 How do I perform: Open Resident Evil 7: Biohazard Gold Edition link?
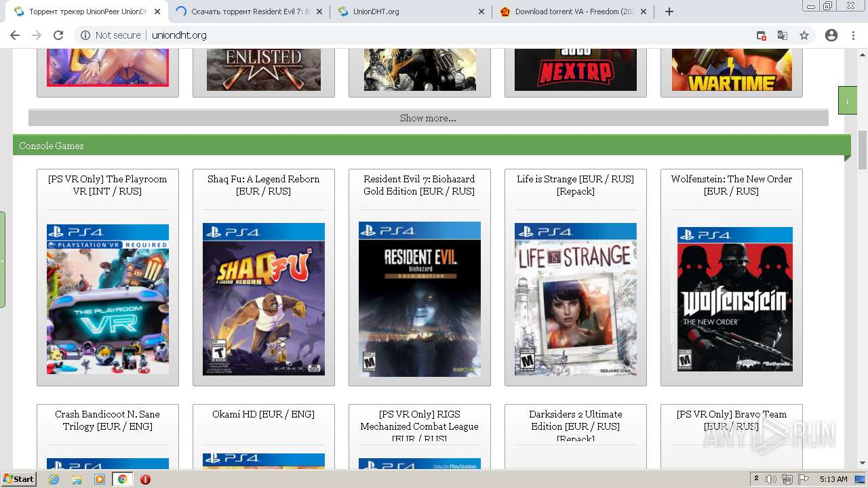tap(419, 185)
